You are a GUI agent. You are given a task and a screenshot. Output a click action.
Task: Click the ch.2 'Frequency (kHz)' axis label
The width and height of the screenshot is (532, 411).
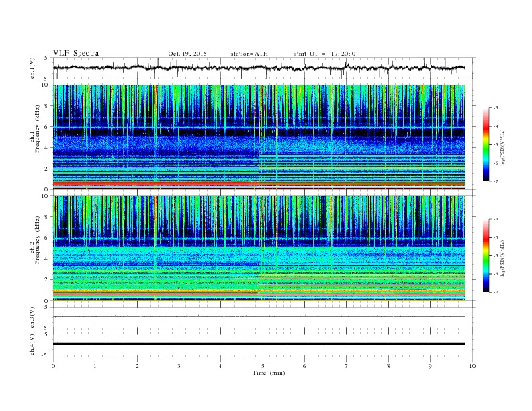click(38, 240)
